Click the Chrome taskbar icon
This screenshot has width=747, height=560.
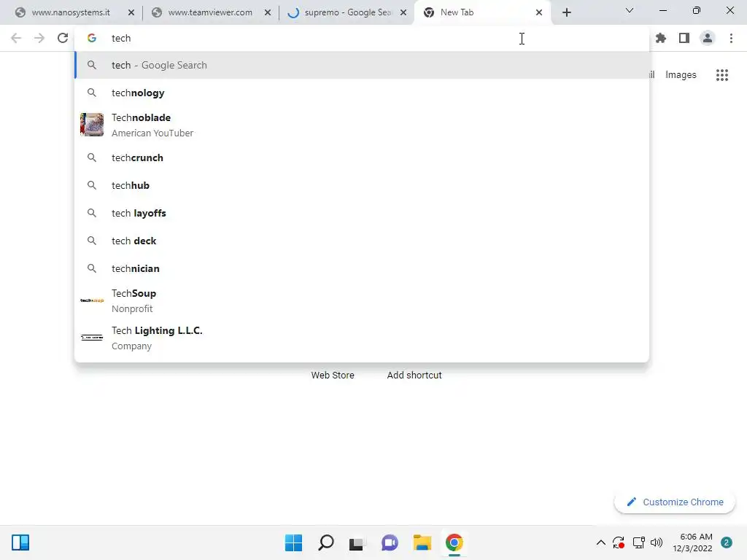[x=454, y=542]
